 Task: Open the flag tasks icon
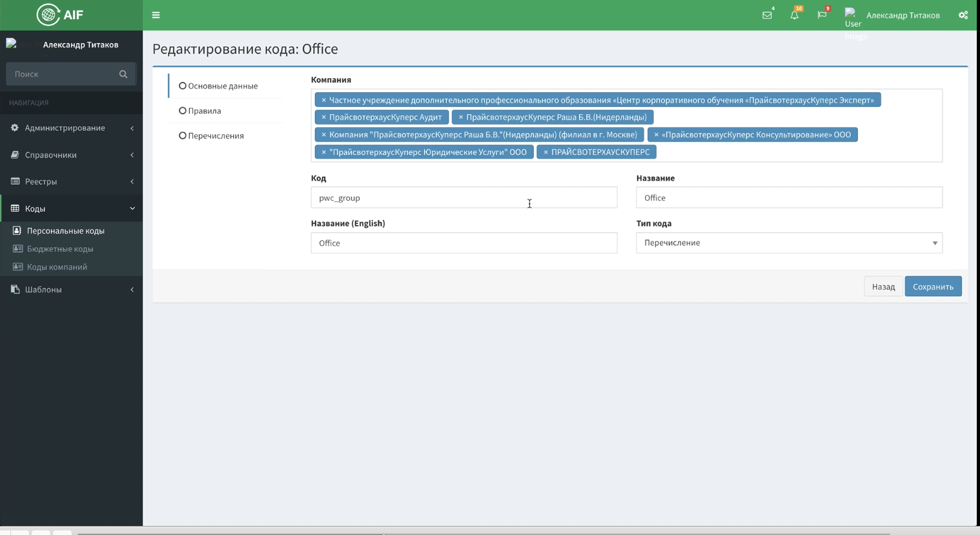coord(822,15)
